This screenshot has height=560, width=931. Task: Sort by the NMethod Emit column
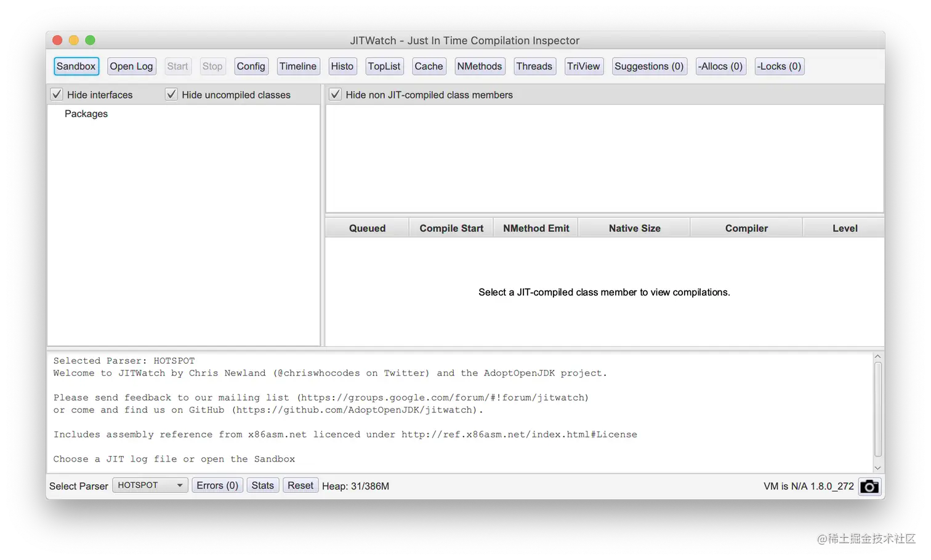coord(536,228)
